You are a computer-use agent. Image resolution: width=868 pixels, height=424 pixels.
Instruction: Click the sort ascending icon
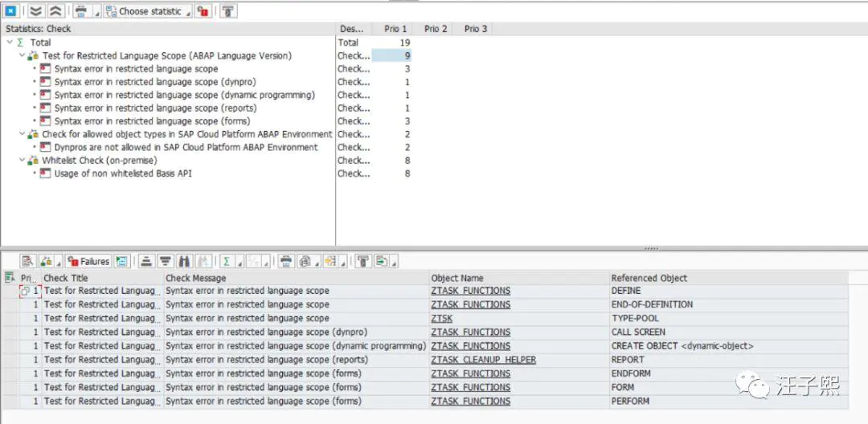(x=146, y=261)
